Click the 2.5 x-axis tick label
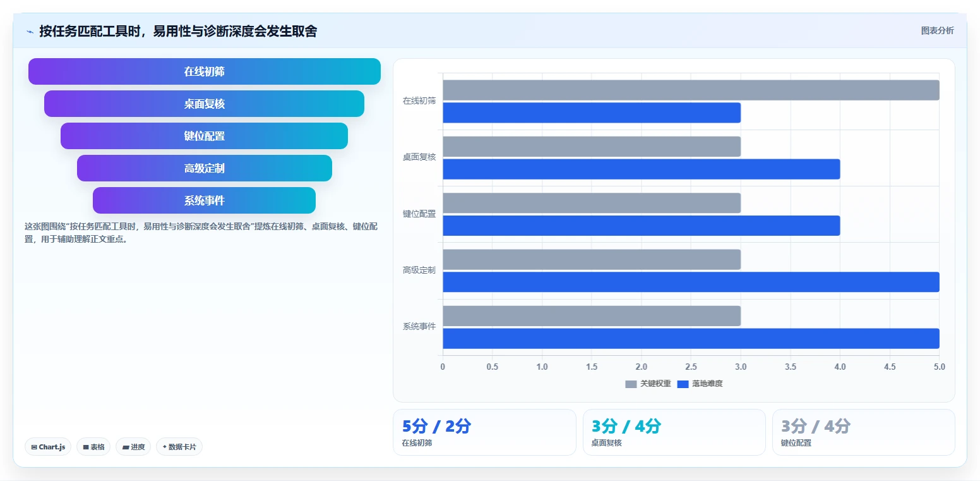 point(691,367)
